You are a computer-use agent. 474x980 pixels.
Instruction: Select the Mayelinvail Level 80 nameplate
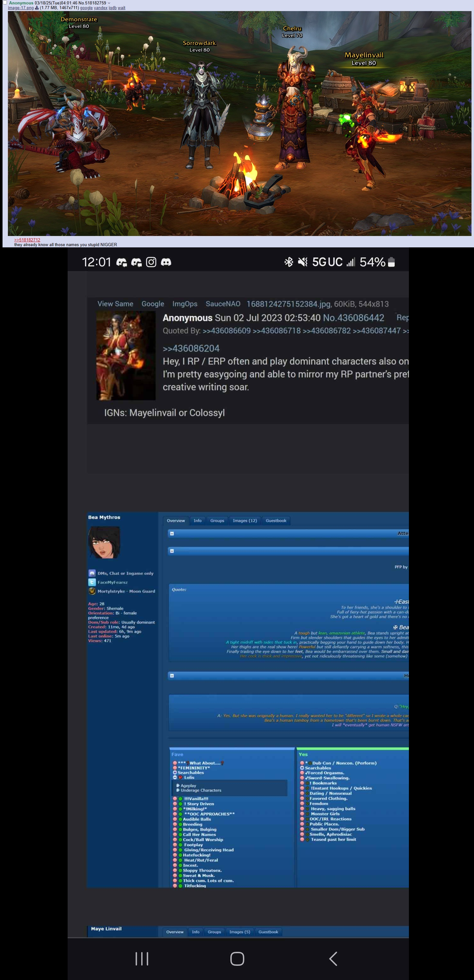[364, 59]
